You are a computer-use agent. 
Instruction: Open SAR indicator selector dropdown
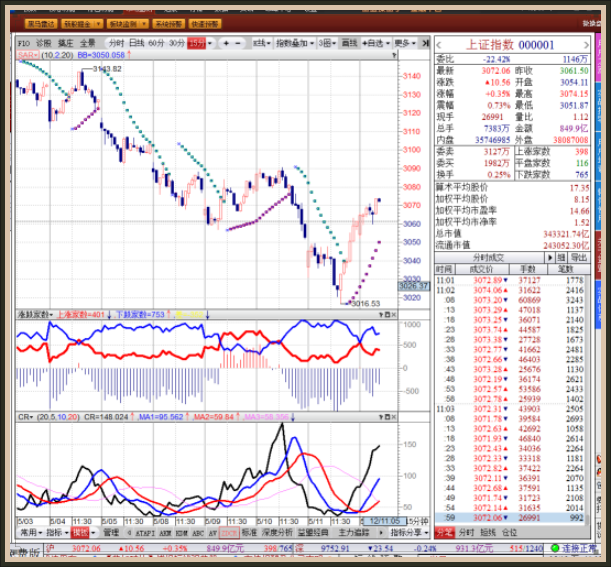pos(27,55)
